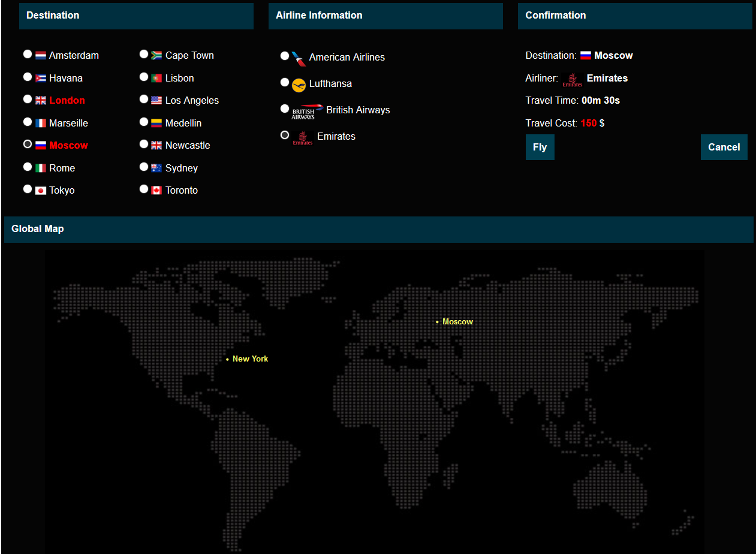Screen dimensions: 756x554
Task: Click the Japan flag beside Tokyo
Action: (41, 191)
